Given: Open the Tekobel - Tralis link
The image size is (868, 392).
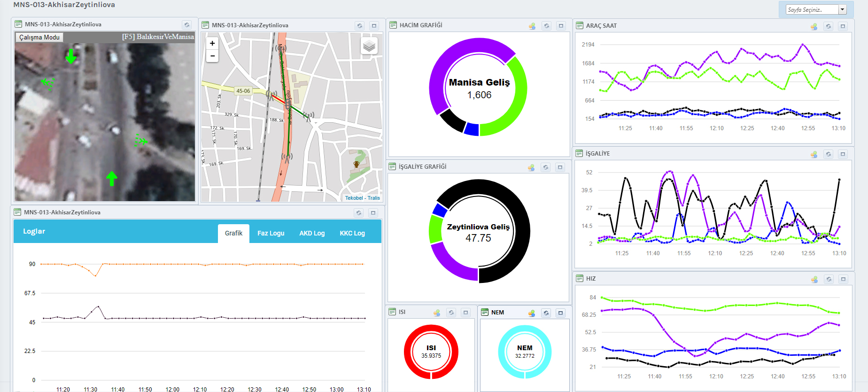Looking at the screenshot, I should point(362,198).
